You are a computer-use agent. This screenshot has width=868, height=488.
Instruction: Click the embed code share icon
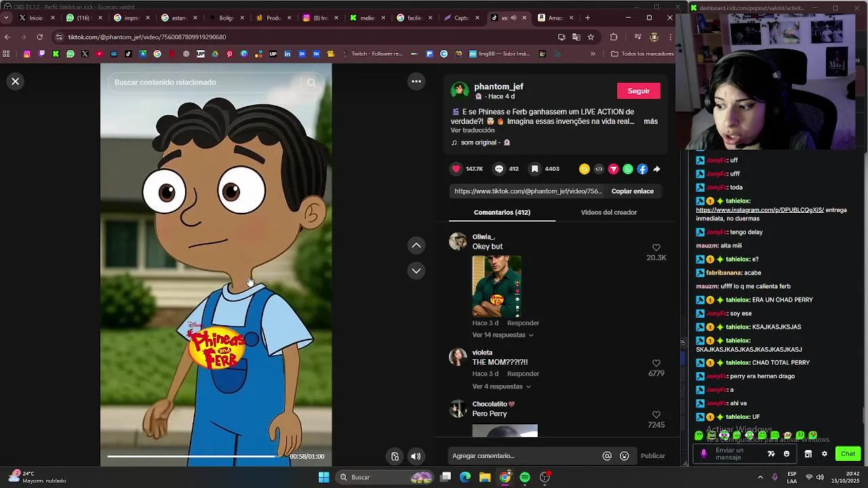click(599, 169)
